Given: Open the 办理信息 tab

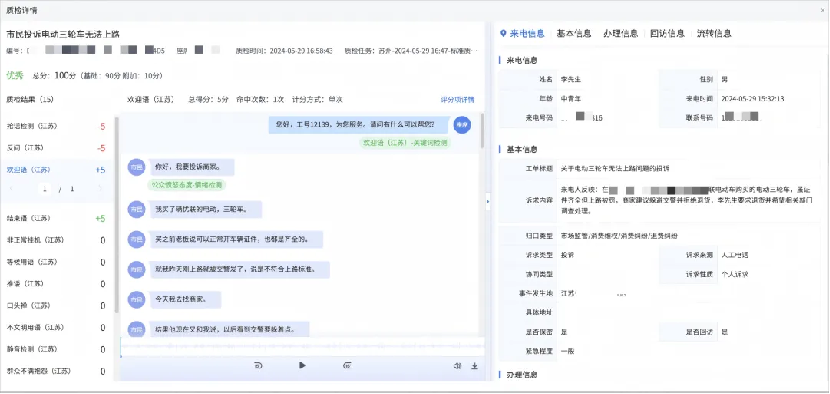Looking at the screenshot, I should pos(620,33).
